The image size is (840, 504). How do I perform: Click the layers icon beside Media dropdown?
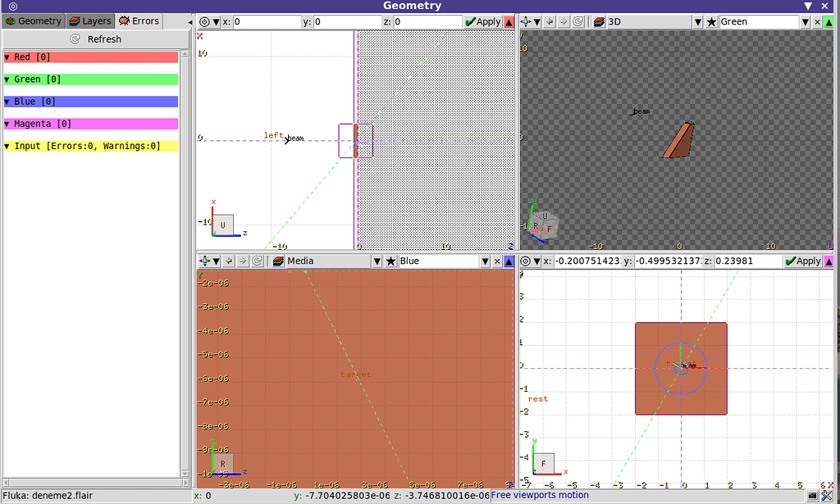pos(278,261)
